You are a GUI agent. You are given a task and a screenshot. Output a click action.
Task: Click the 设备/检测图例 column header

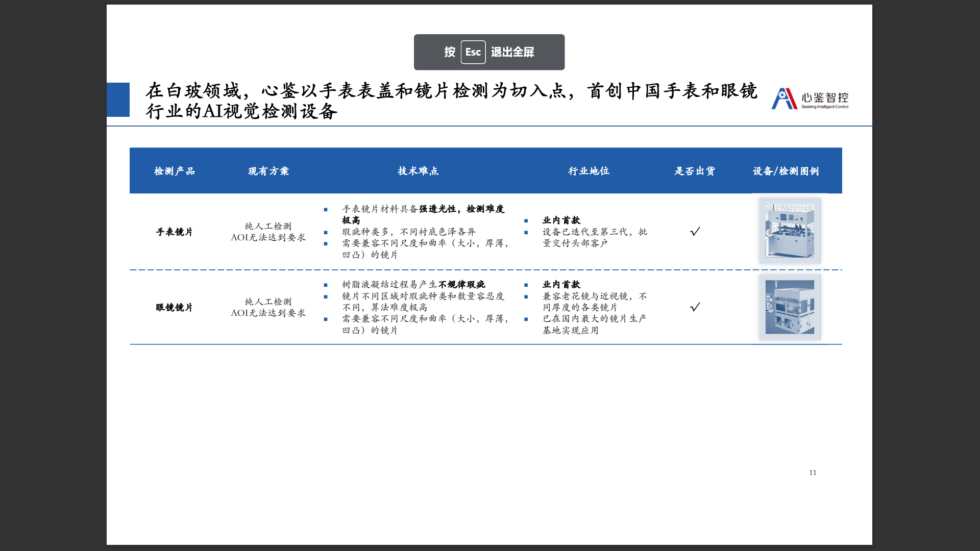pos(786,171)
